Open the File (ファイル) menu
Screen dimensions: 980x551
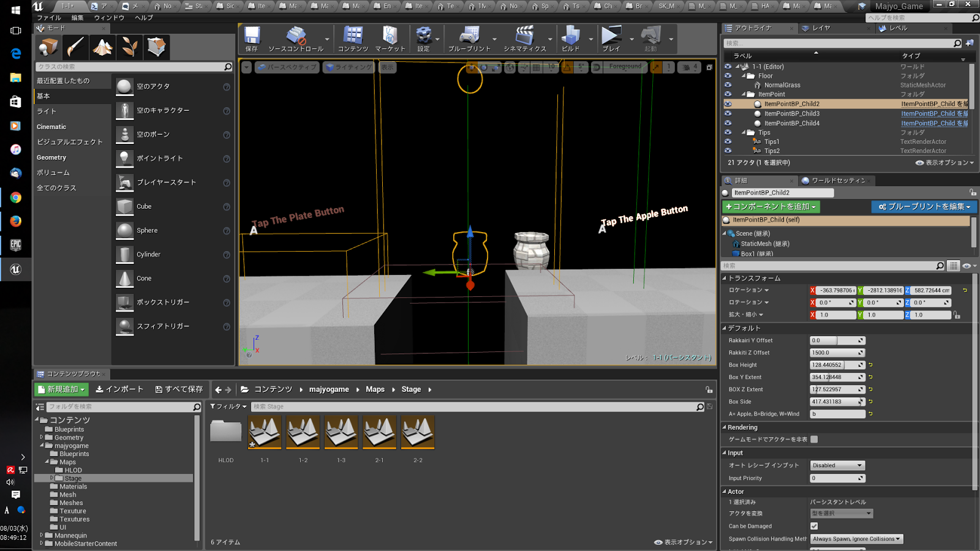(x=49, y=18)
